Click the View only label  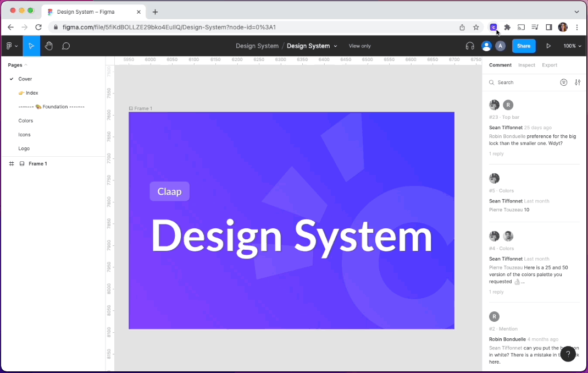click(359, 46)
